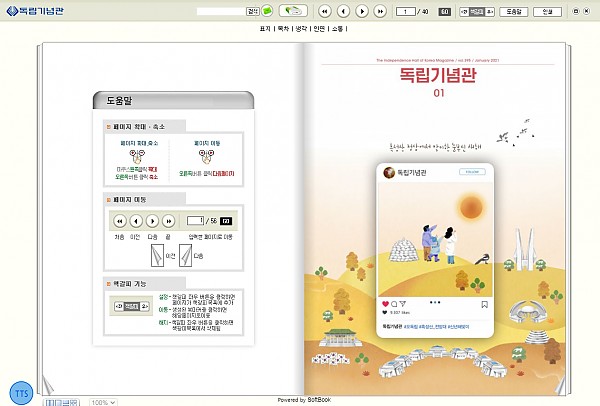Click the green round icon beside 검색
This screenshot has height=406, width=600.
click(x=267, y=11)
